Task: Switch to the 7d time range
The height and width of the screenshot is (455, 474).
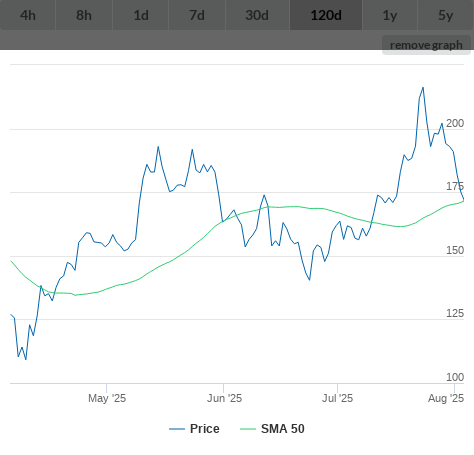Action: 197,15
